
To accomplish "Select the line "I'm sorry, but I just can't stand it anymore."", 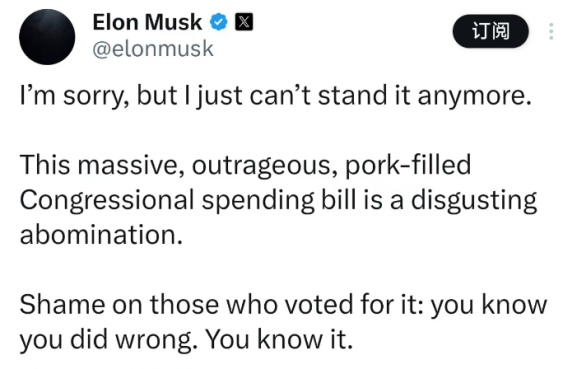I will [275, 96].
